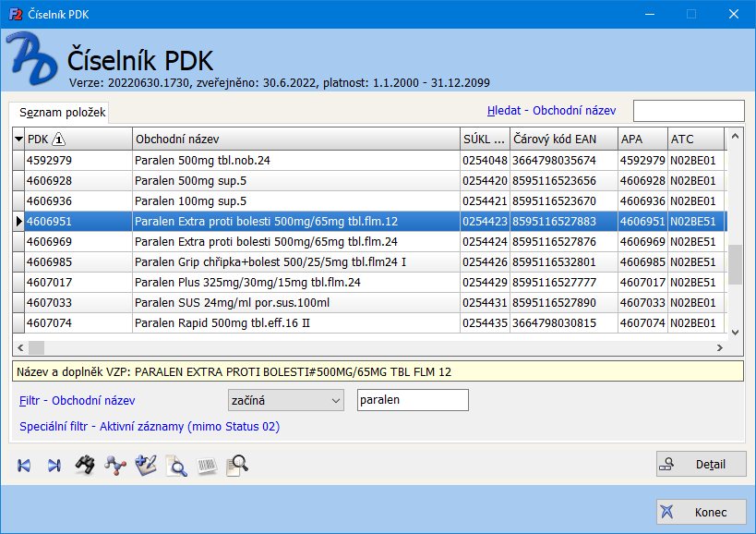Sort by PDK column header

78,139
